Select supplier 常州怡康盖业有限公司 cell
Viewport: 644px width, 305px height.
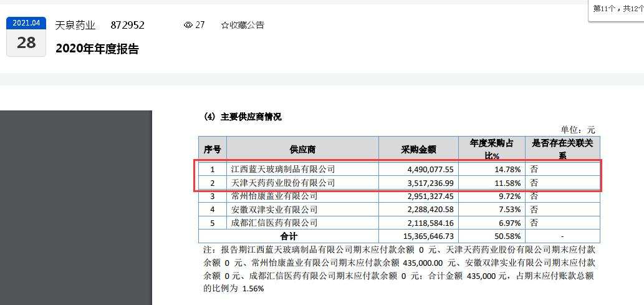point(302,196)
